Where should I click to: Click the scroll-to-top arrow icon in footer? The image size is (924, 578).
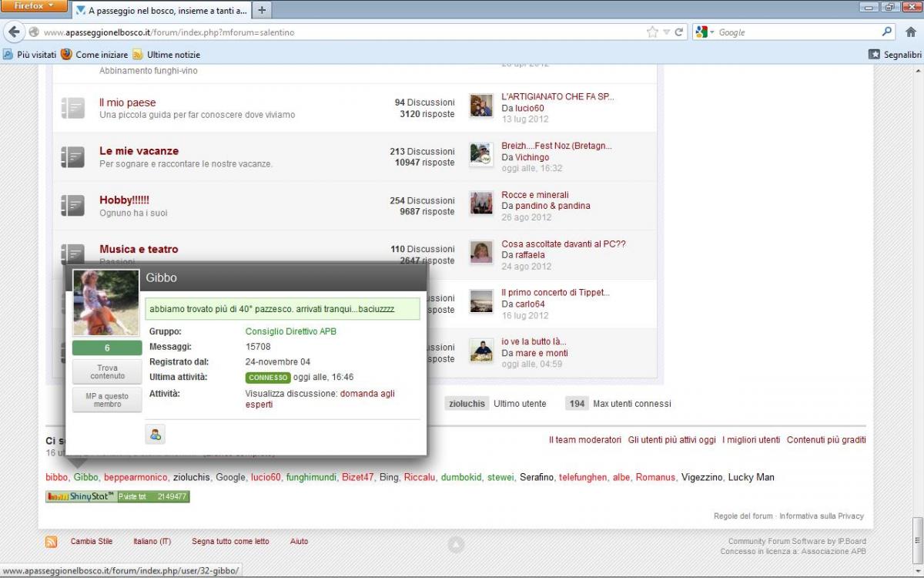(x=456, y=545)
